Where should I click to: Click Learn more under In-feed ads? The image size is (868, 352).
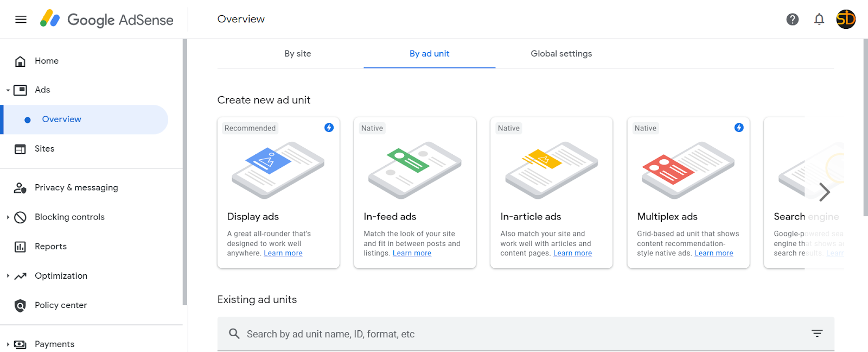click(412, 254)
